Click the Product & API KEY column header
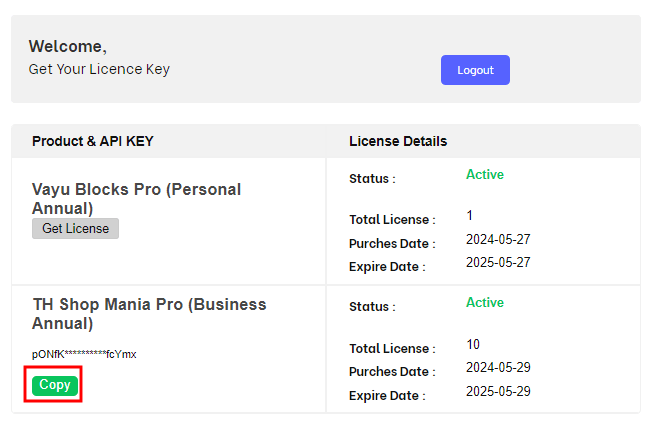Screen dimensions: 654x425 [x=93, y=141]
